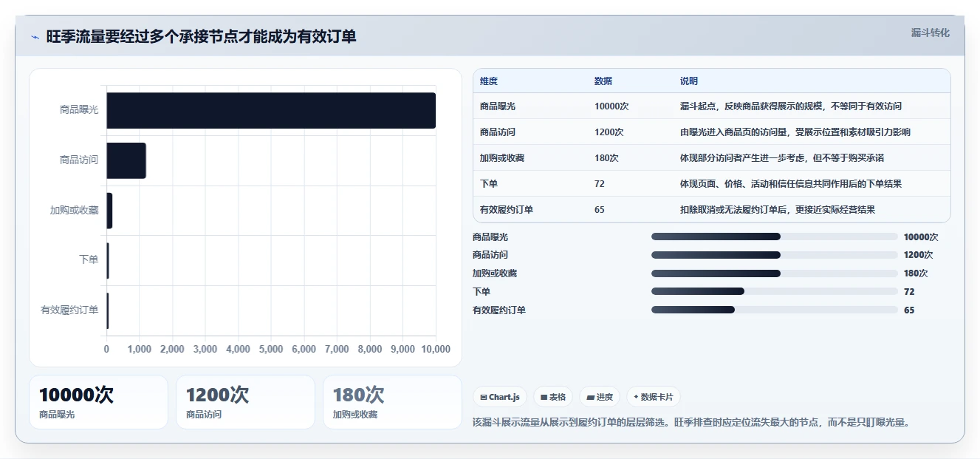Click the 72 cell in the table
This screenshot has width=980, height=459.
600,184
